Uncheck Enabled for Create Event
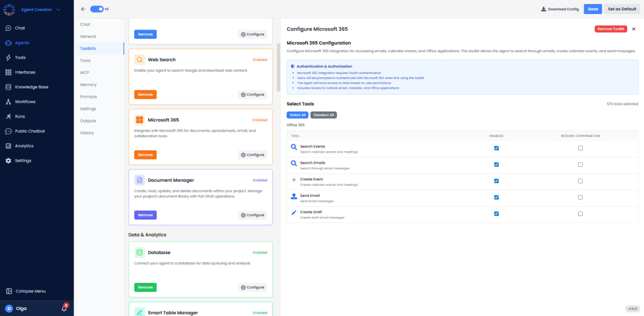The image size is (644, 316). (496, 181)
